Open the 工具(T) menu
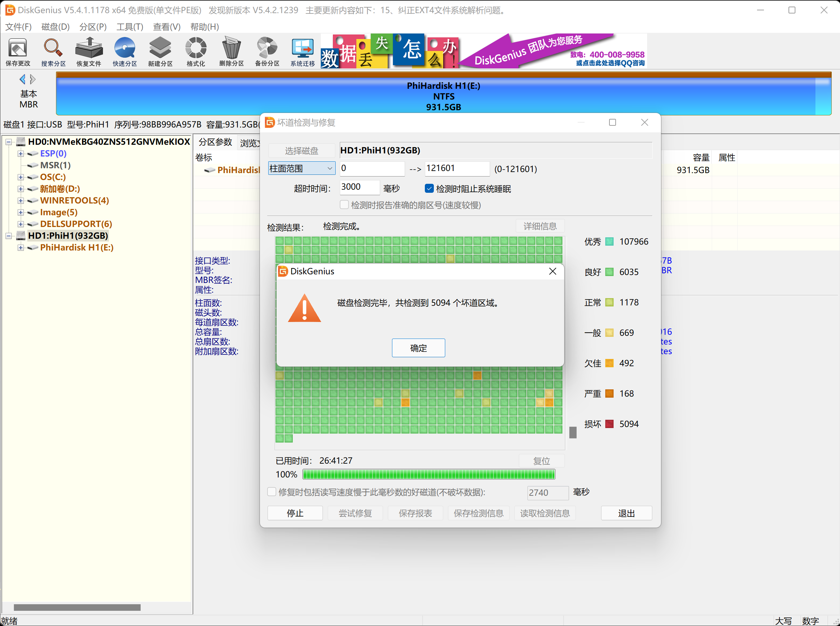Screen dimensions: 840x626 click(130, 27)
